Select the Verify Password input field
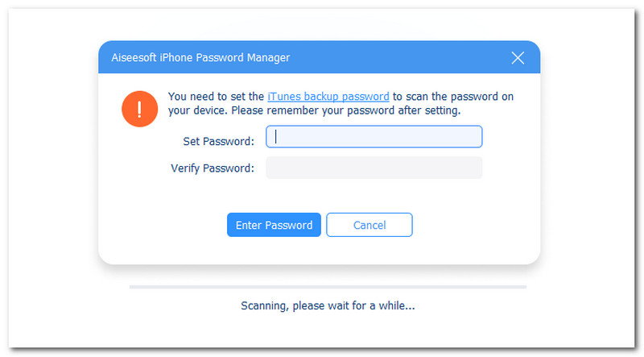This screenshot has height=357, width=644. click(x=374, y=168)
